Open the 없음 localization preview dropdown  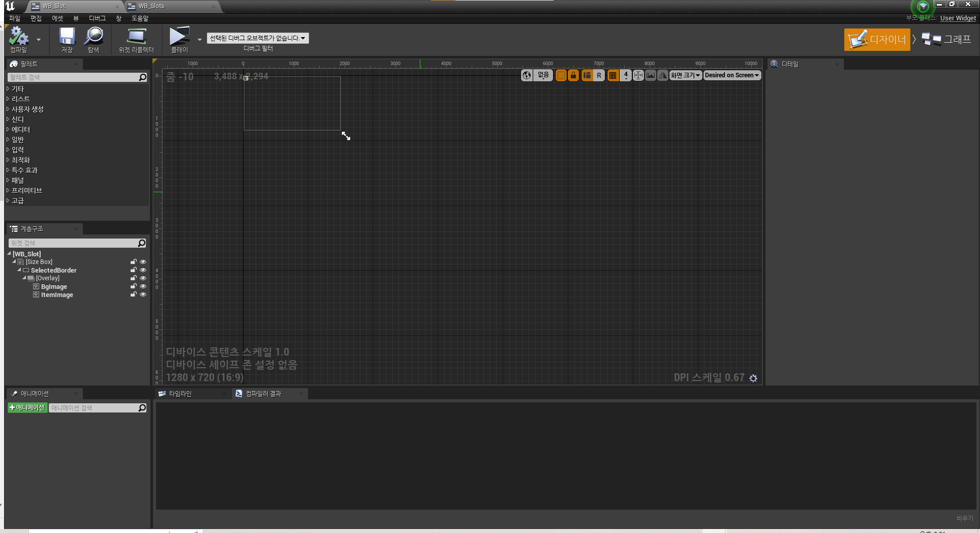point(543,75)
